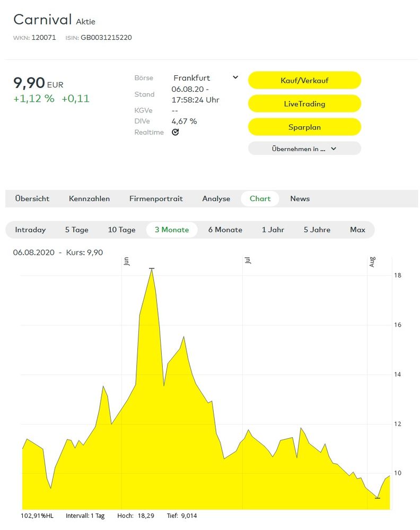Viewport: 420px width, 530px height.
Task: Go to the Firmenportrait tab
Action: [156, 198]
